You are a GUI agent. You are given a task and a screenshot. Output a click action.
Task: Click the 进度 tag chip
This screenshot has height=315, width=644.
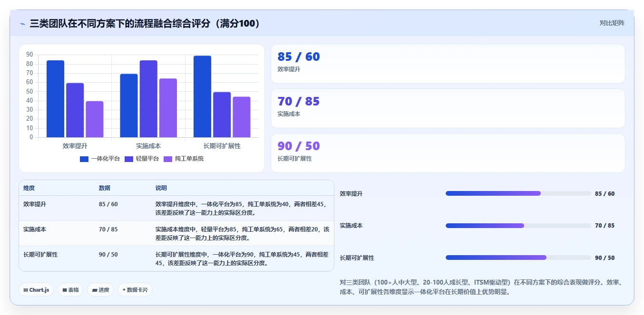click(100, 290)
